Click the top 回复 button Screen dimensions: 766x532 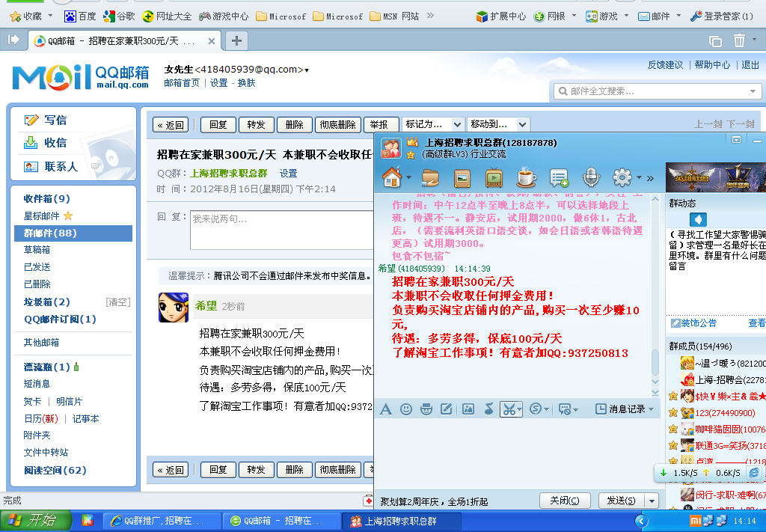click(218, 125)
